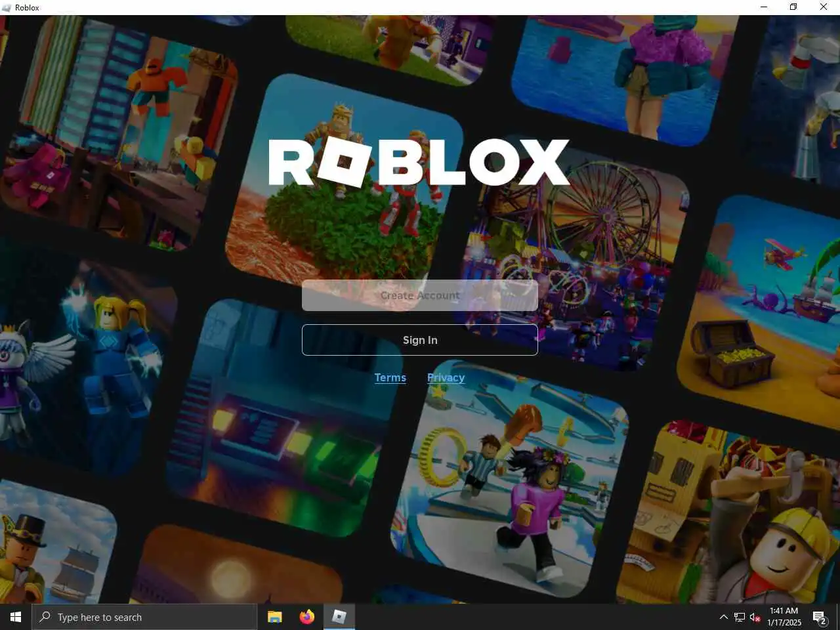Close the Roblox window
This screenshot has width=840, height=630.
[824, 7]
